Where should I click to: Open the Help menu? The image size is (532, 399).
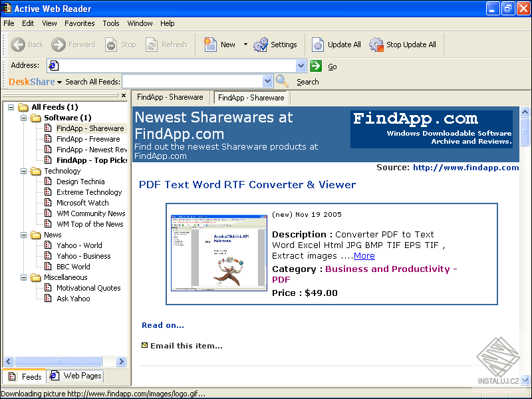[168, 23]
